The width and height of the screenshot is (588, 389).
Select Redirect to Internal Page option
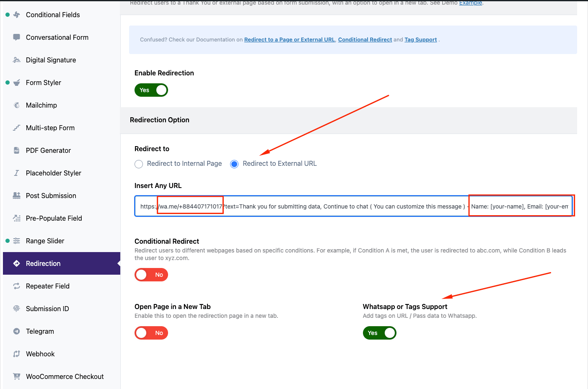[x=139, y=164]
